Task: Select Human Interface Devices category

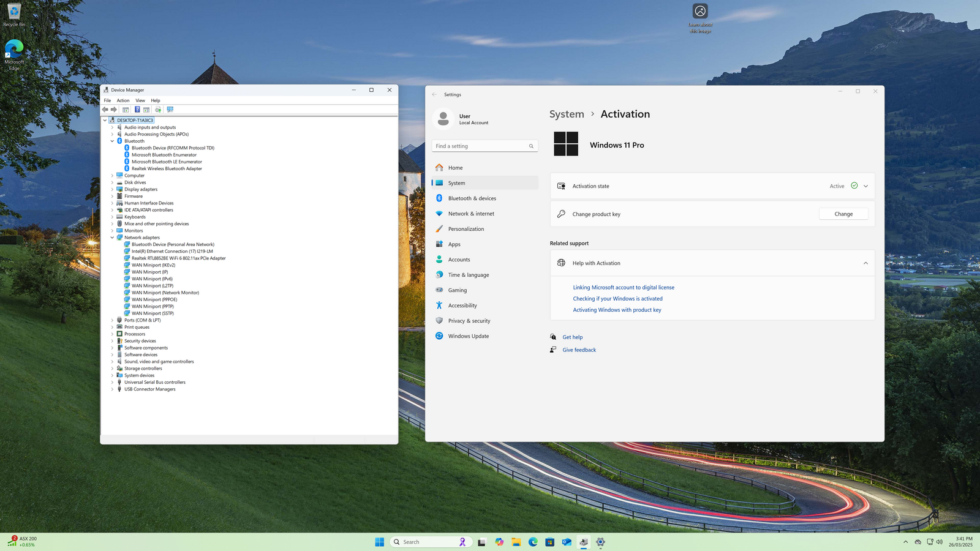Action: [x=149, y=203]
